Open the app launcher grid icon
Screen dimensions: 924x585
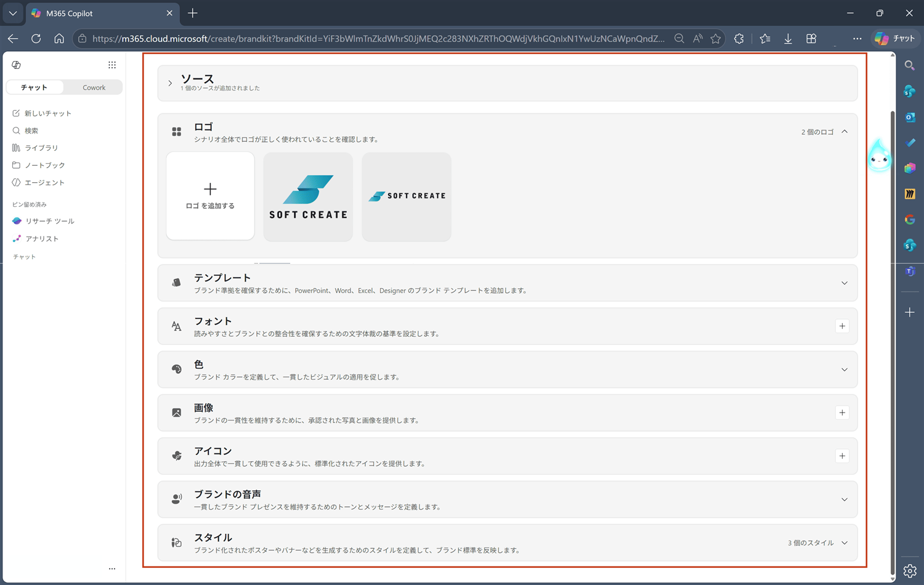pyautogui.click(x=112, y=65)
